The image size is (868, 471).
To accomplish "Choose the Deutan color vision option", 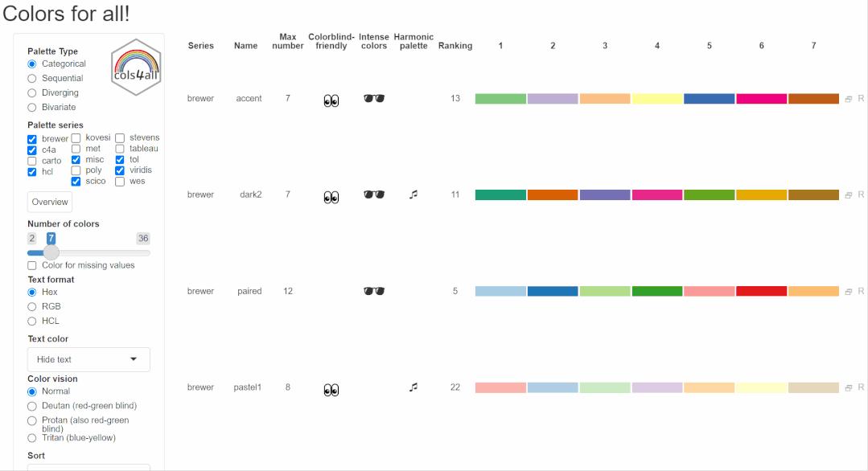I will pyautogui.click(x=32, y=406).
